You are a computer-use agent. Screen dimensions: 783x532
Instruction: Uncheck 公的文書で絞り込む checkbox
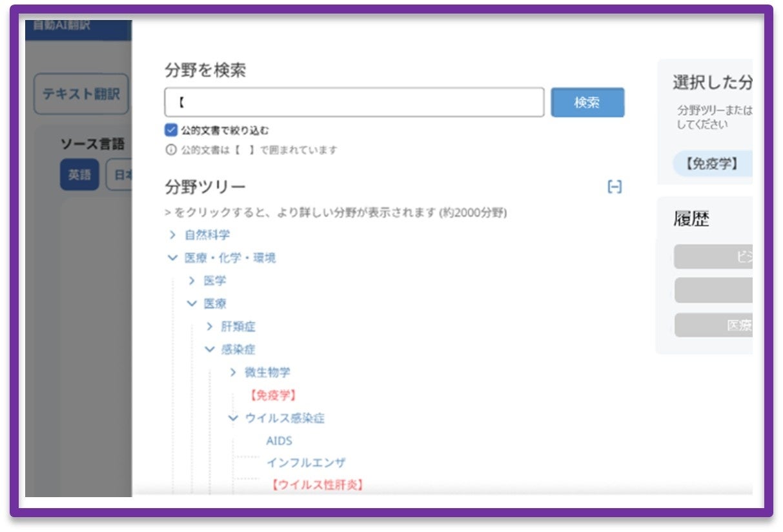point(171,130)
